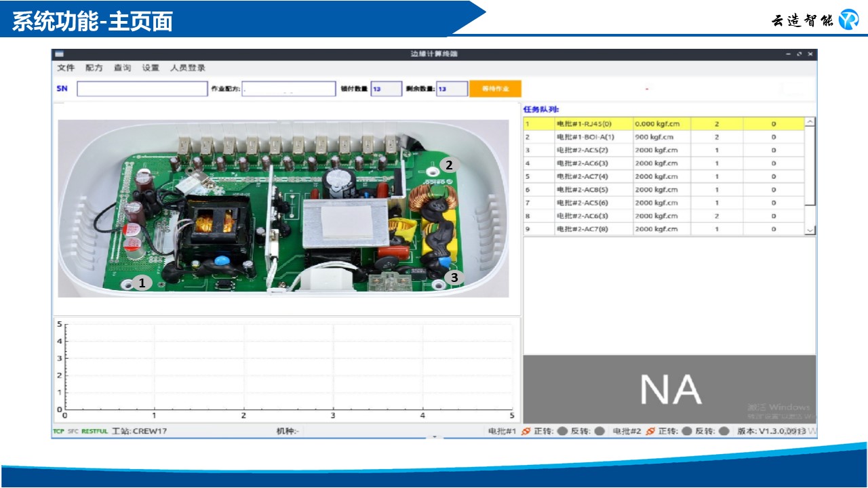Click the SN input field

[142, 89]
